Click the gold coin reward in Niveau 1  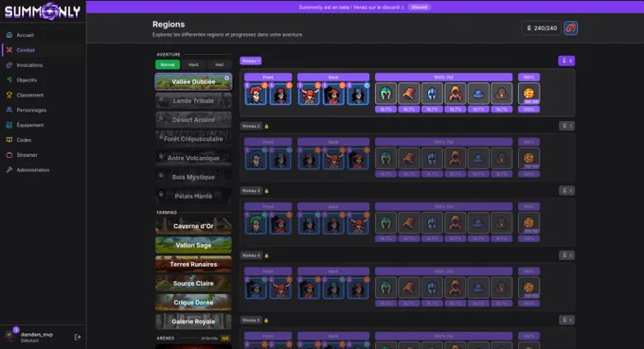point(529,94)
